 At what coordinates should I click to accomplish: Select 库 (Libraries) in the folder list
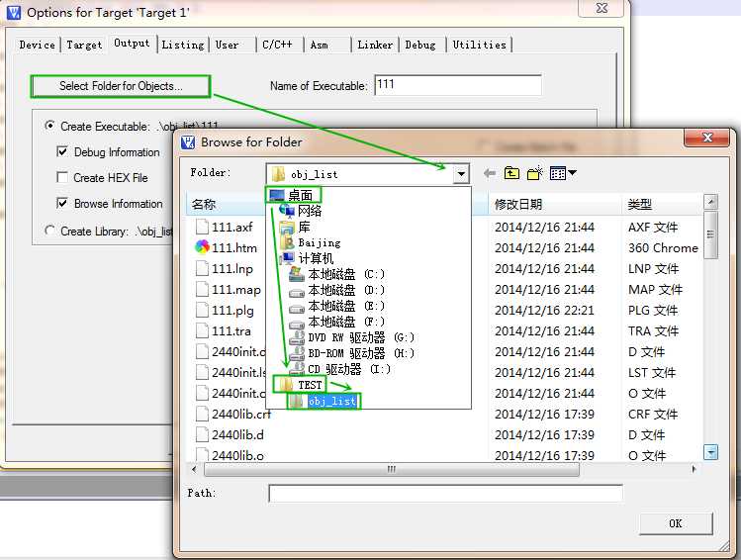tap(295, 228)
